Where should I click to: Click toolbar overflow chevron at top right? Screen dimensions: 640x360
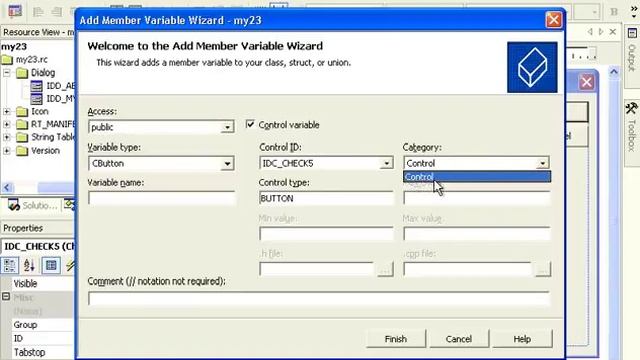coord(633,11)
